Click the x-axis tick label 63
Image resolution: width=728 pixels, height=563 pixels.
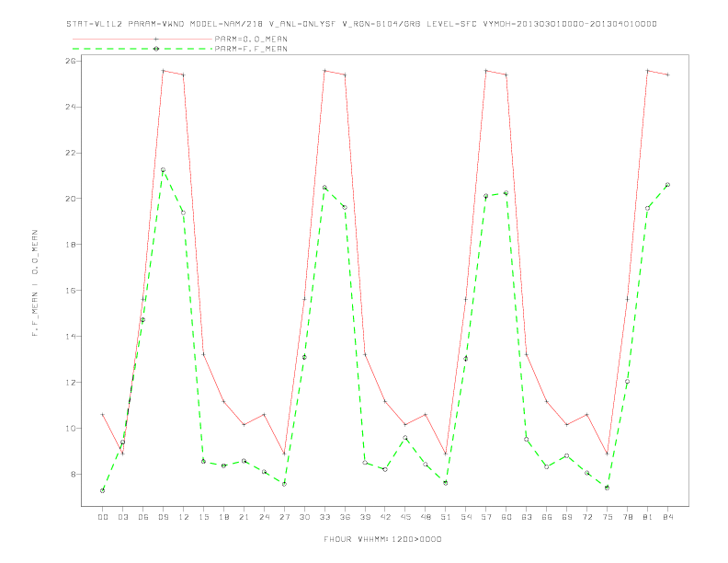click(x=527, y=517)
